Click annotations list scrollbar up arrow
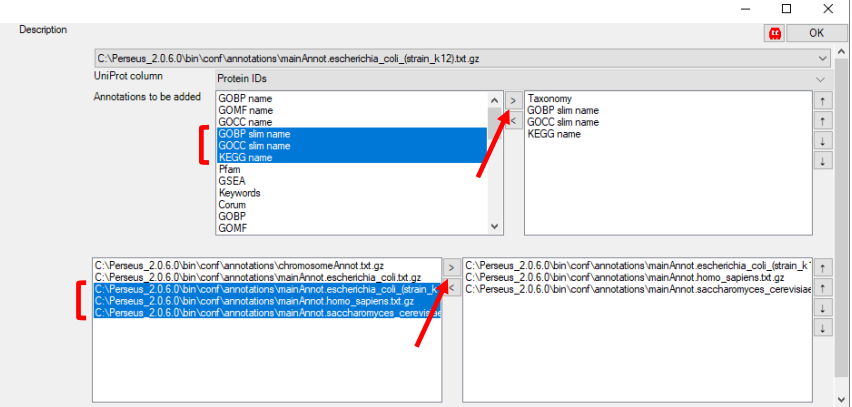Image resolution: width=852 pixels, height=407 pixels. tap(494, 100)
